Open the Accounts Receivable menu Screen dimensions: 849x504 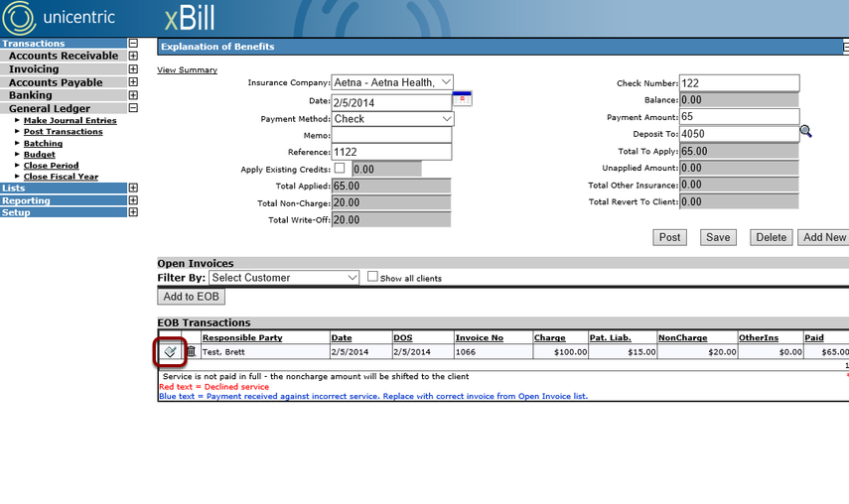[64, 56]
